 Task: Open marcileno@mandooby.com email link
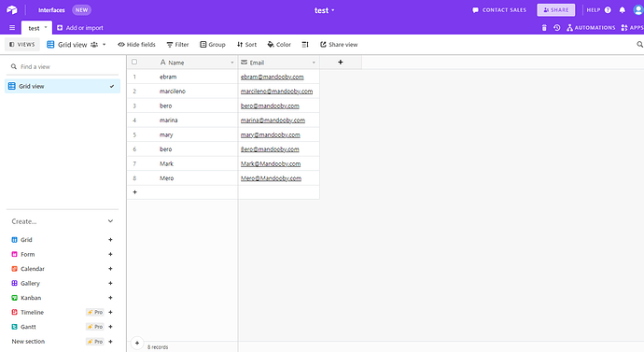pos(276,92)
